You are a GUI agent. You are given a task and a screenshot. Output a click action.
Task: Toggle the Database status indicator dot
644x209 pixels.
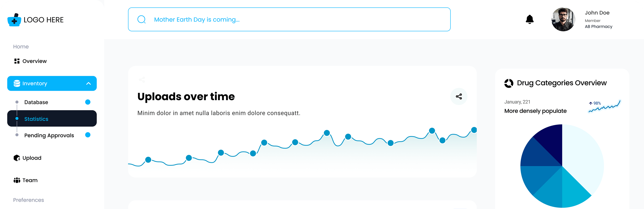click(x=87, y=102)
